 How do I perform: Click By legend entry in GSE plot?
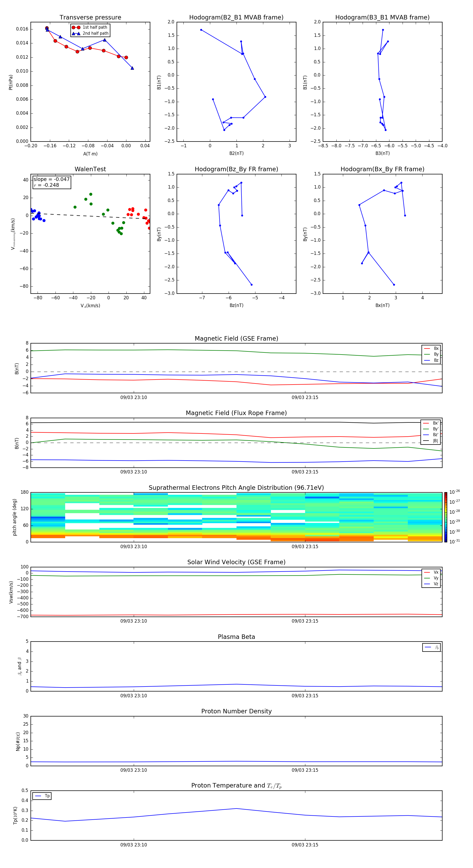(431, 354)
